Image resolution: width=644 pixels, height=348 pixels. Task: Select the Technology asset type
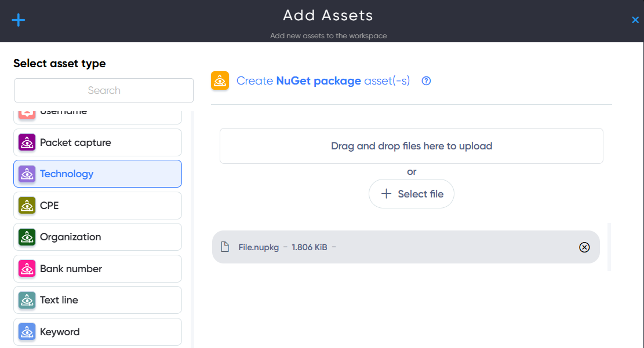coord(98,174)
